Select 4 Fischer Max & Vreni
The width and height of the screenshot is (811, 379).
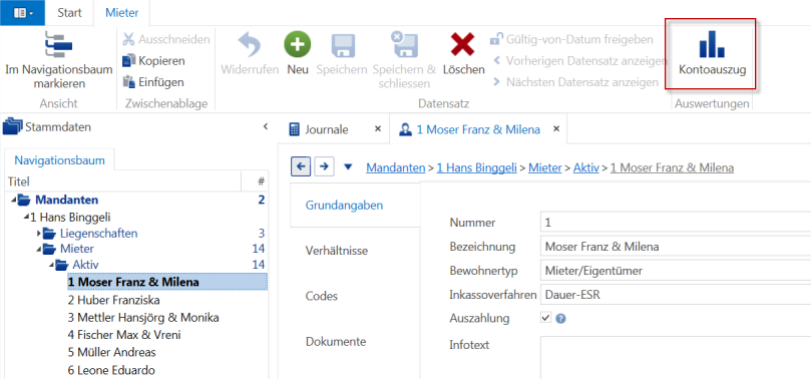[x=124, y=335]
